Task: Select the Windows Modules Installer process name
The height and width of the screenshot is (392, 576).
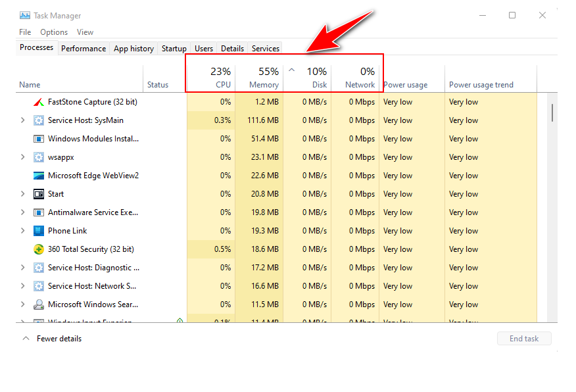Action: [93, 139]
